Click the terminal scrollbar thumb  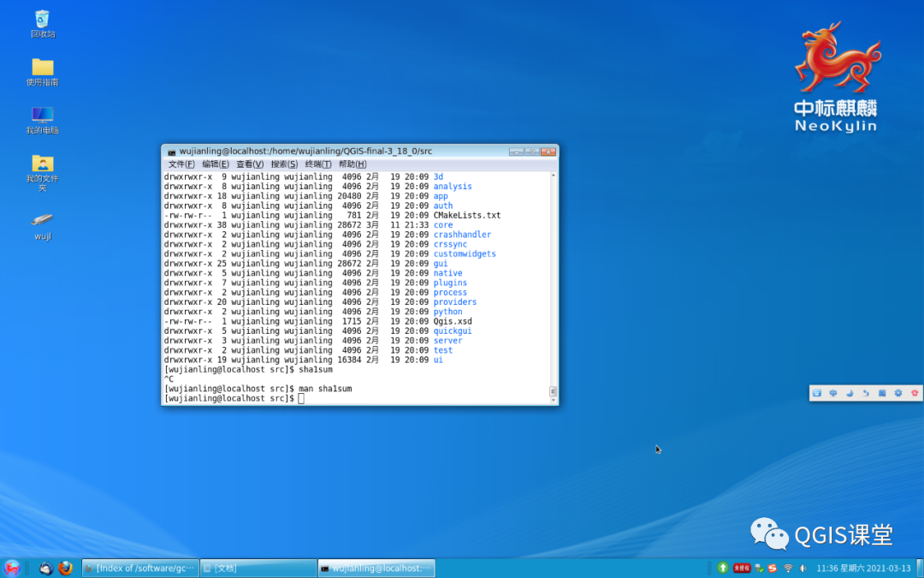pyautogui.click(x=553, y=391)
